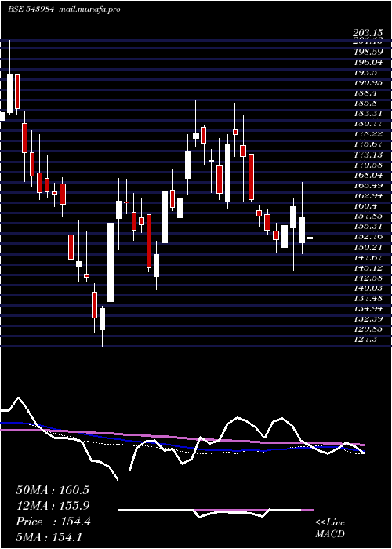
Task: Click the 129.85 price axis label
Action: [x=368, y=330]
